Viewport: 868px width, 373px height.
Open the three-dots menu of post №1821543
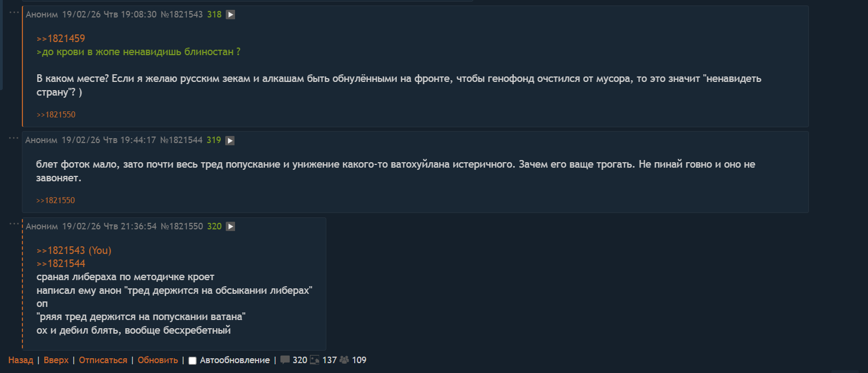14,12
